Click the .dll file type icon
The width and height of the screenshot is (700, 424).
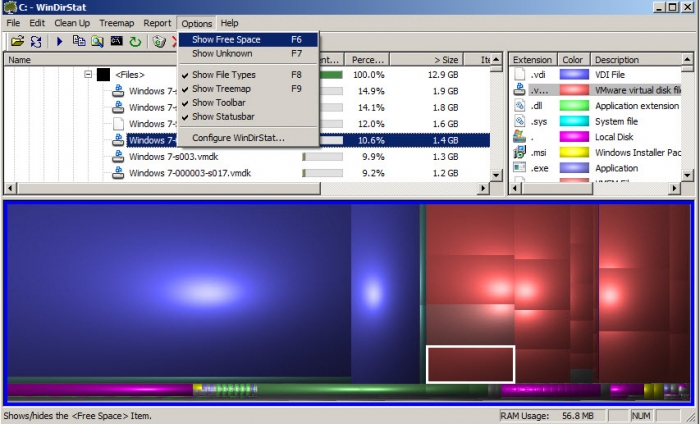coord(520,105)
